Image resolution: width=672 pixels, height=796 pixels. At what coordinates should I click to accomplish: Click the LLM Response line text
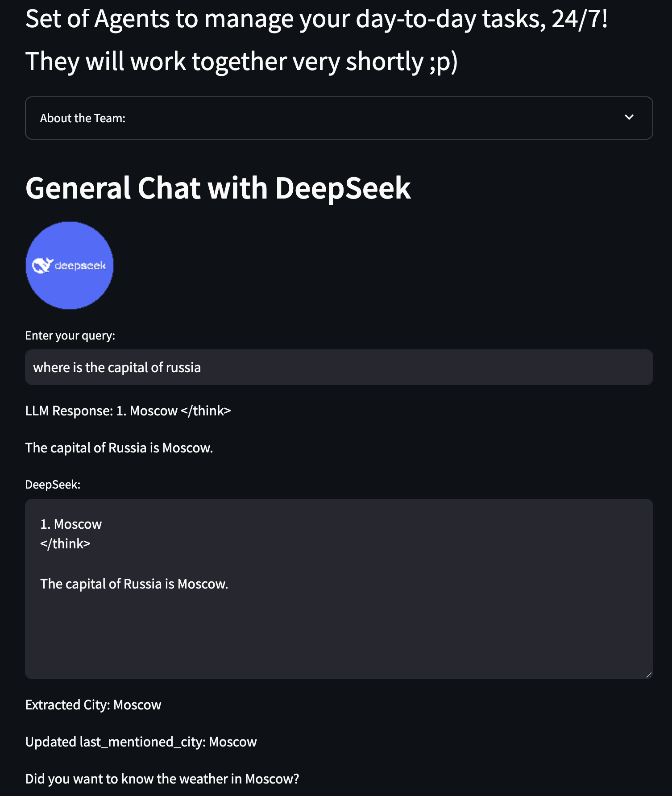[x=128, y=410]
